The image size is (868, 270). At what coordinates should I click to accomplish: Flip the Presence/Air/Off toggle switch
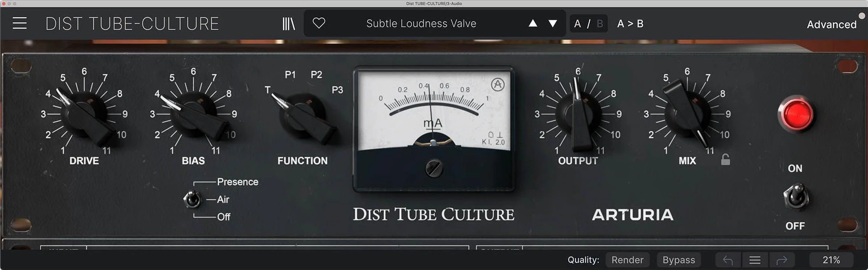pos(192,199)
